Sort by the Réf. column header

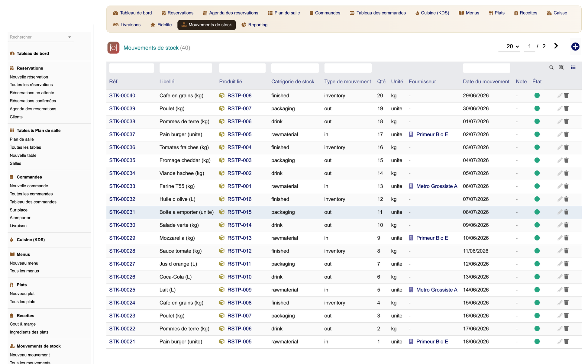[114, 82]
